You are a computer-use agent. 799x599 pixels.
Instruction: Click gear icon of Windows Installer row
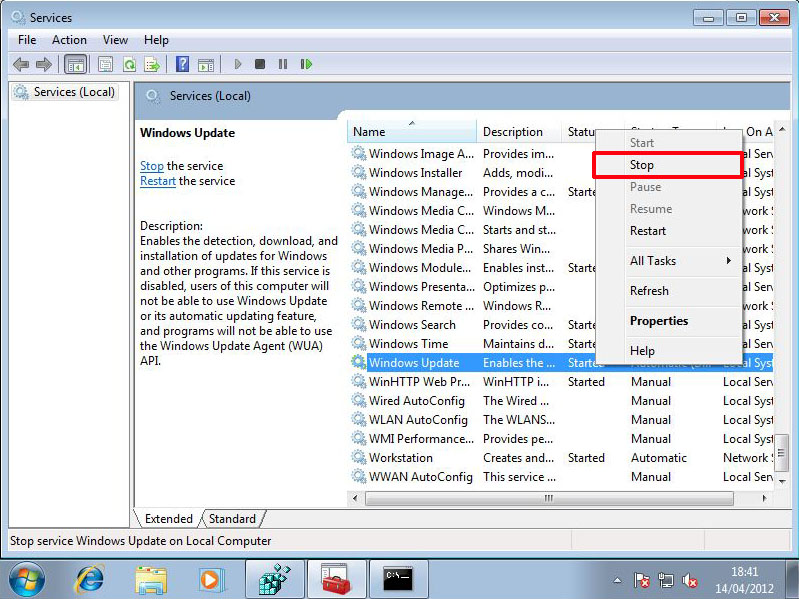tap(359, 173)
